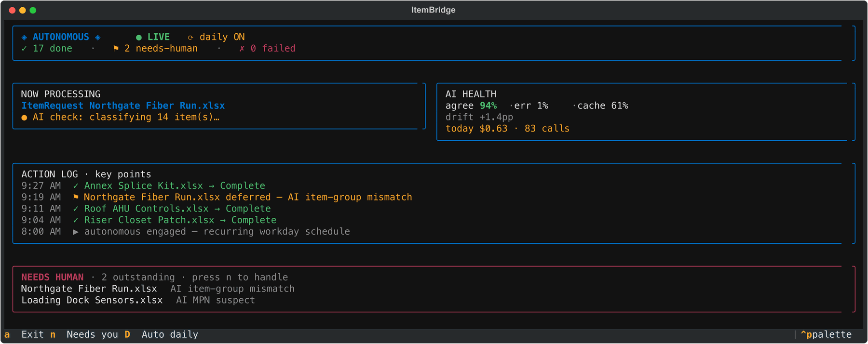Click '17 done' counter
868x344 pixels.
point(53,49)
